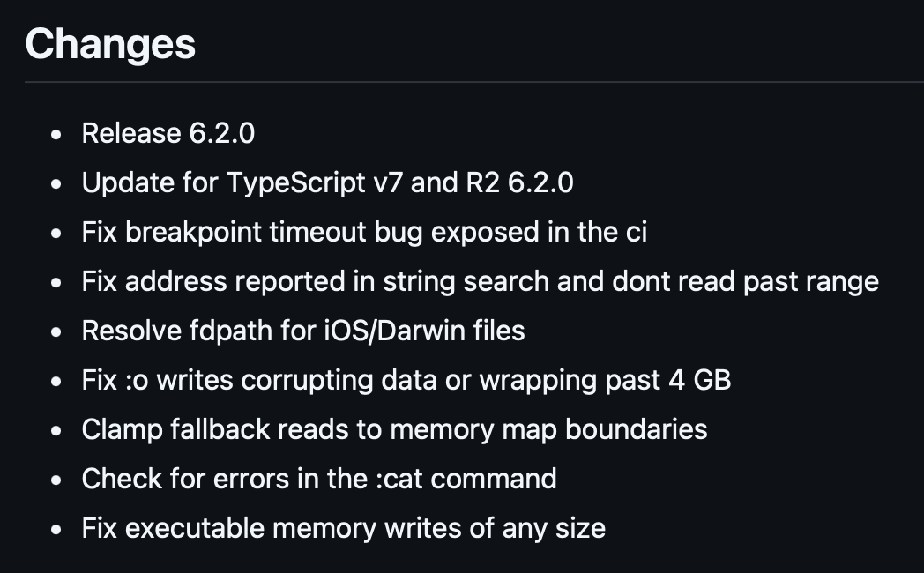Image resolution: width=924 pixels, height=573 pixels.
Task: Click the bullet beside Fix executable memory
Action: click(56, 530)
